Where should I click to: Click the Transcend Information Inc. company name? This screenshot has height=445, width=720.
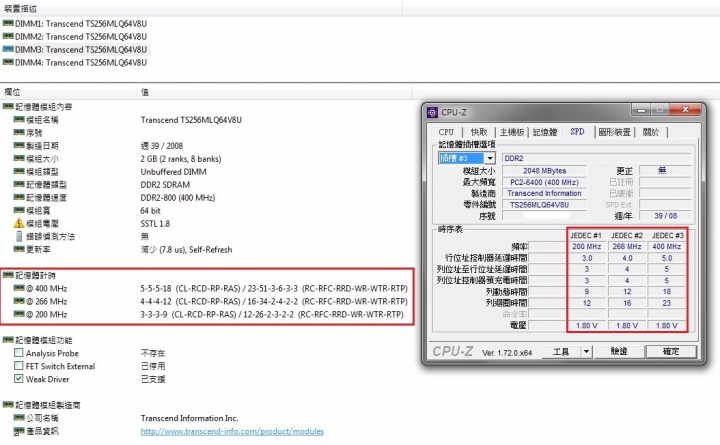190,418
